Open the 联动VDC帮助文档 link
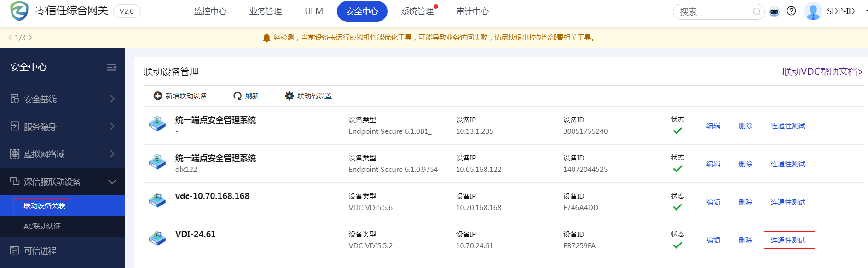 point(822,72)
